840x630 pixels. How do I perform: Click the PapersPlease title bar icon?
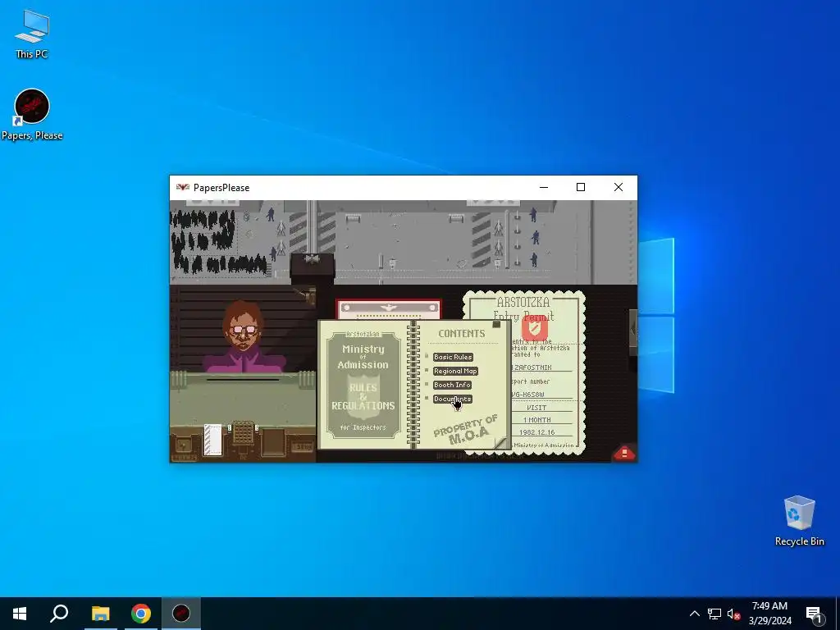point(183,188)
